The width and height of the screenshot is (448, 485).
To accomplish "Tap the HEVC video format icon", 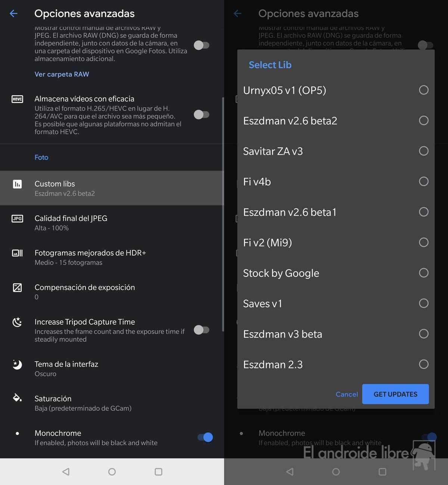I will tap(17, 99).
